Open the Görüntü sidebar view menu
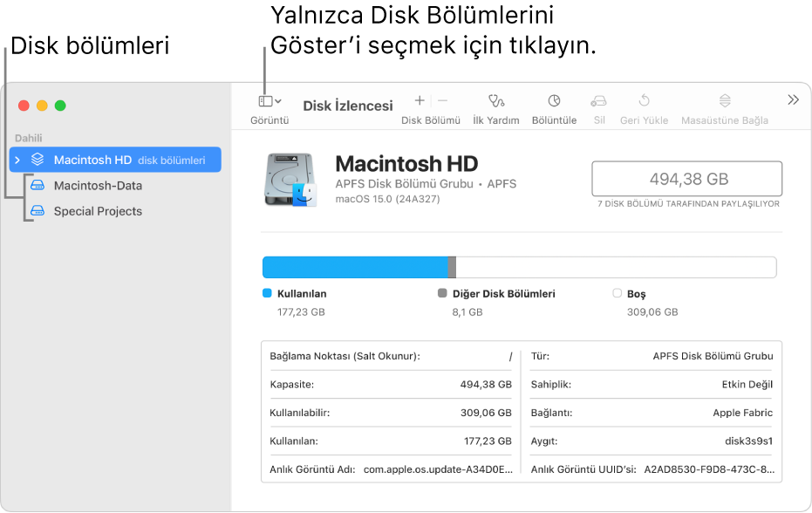812x513 pixels. click(270, 101)
